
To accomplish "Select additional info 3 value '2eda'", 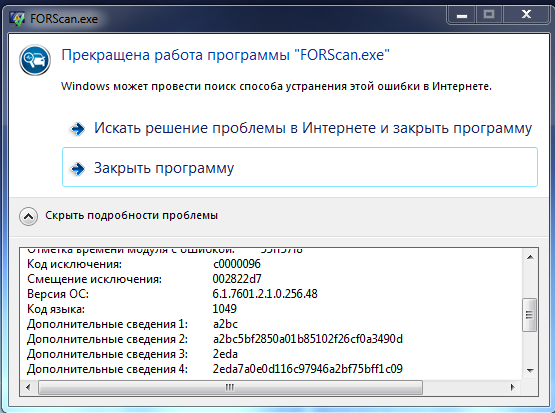I will [225, 354].
